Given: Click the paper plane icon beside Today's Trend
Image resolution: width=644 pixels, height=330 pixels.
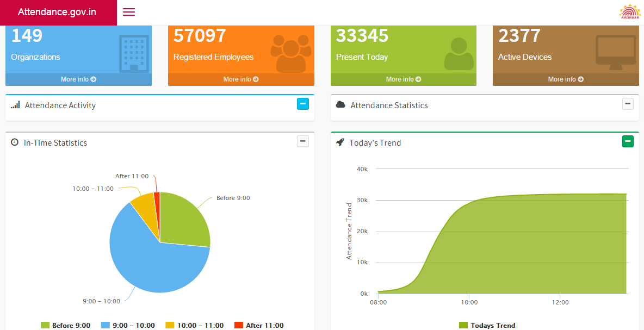Looking at the screenshot, I should coord(340,142).
